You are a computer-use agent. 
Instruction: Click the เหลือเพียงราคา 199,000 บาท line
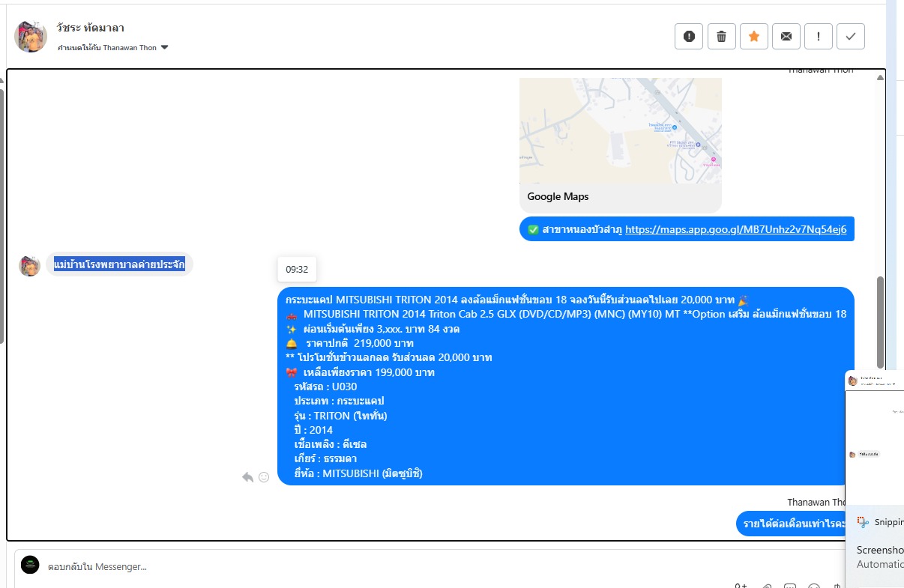tap(369, 372)
